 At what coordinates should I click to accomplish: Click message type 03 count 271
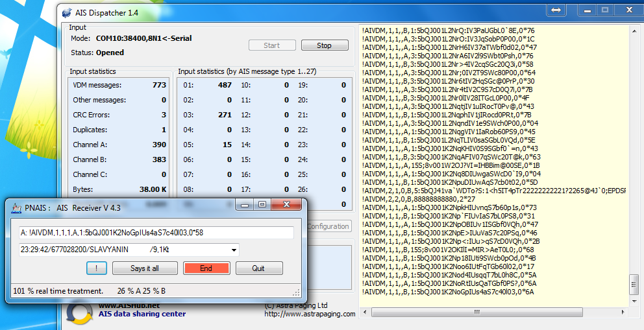pyautogui.click(x=225, y=115)
